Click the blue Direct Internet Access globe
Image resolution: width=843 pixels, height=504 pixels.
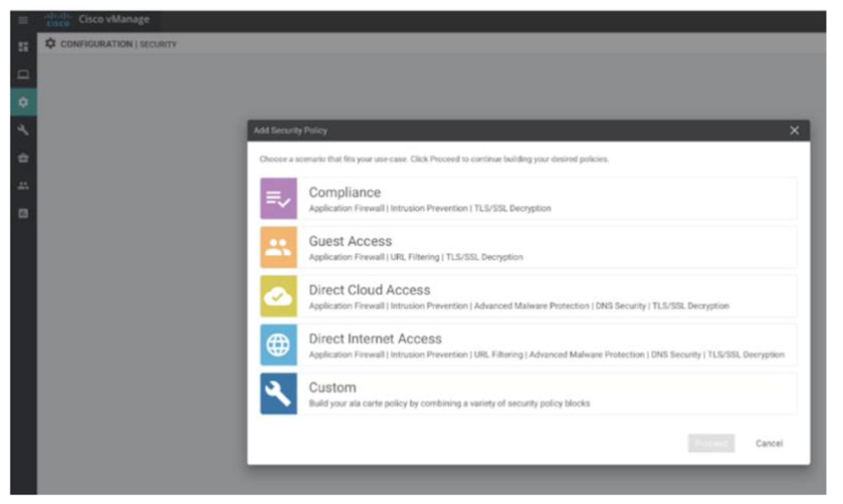point(278,345)
